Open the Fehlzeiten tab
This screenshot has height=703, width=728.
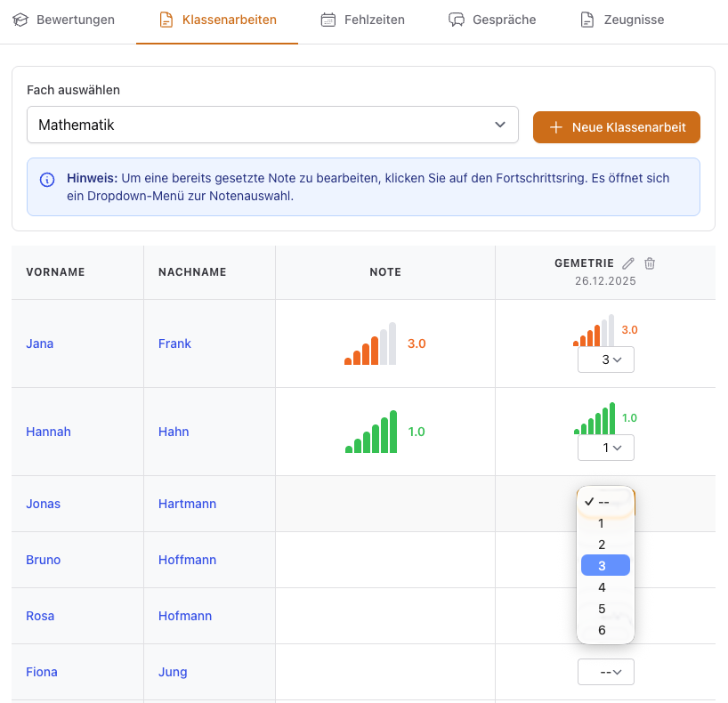pyautogui.click(x=362, y=20)
